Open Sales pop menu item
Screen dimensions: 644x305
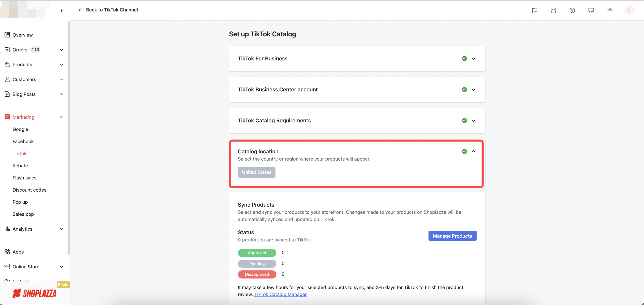click(x=23, y=214)
